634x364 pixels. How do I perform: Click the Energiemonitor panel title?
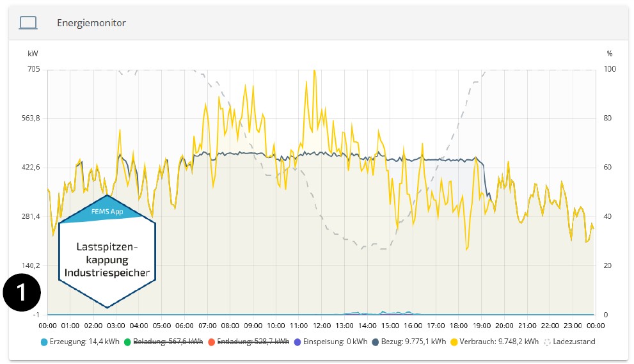click(x=91, y=23)
